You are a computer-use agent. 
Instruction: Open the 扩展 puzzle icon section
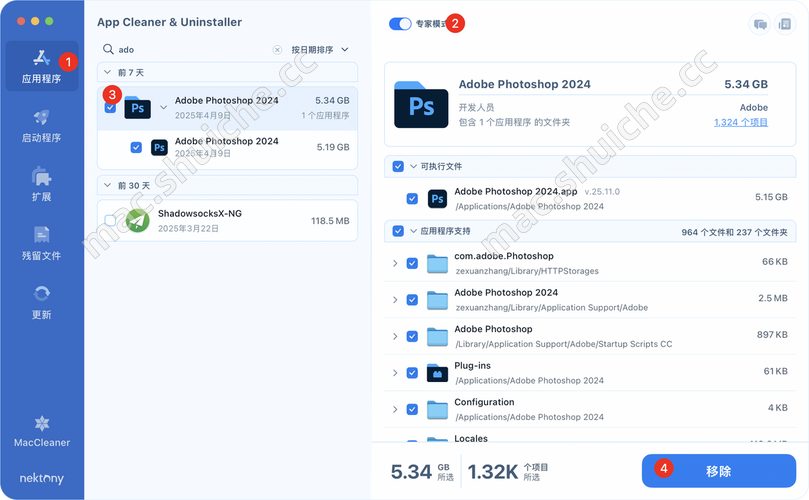41,183
